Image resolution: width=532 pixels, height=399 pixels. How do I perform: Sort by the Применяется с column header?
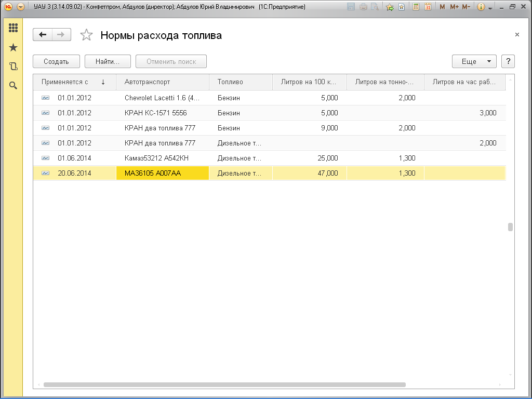(x=73, y=82)
